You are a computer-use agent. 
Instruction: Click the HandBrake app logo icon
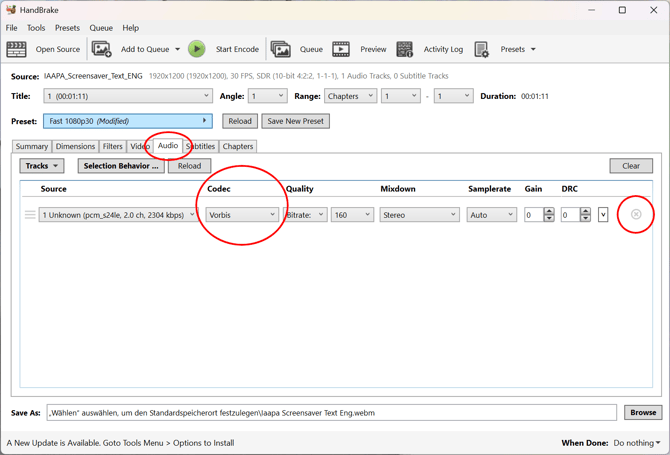click(11, 9)
